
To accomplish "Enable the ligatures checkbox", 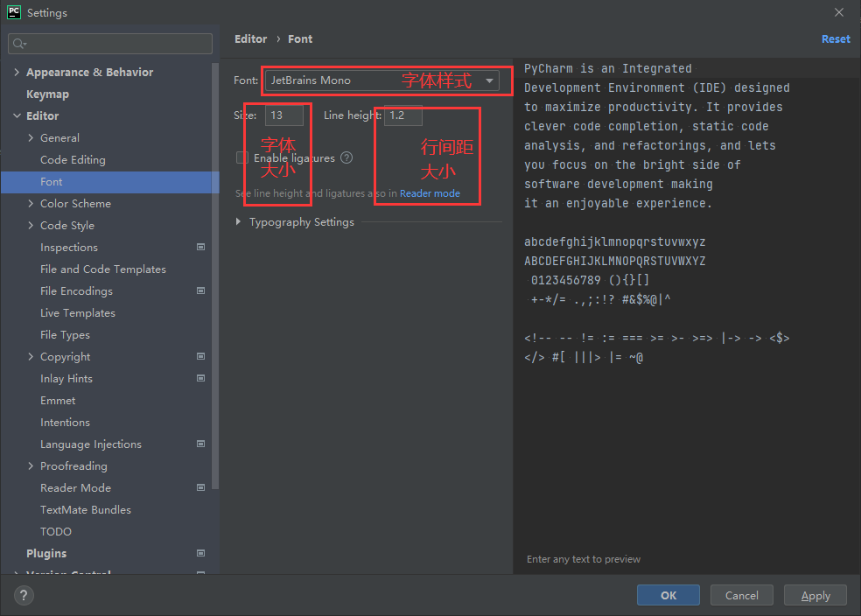I will 242,158.
